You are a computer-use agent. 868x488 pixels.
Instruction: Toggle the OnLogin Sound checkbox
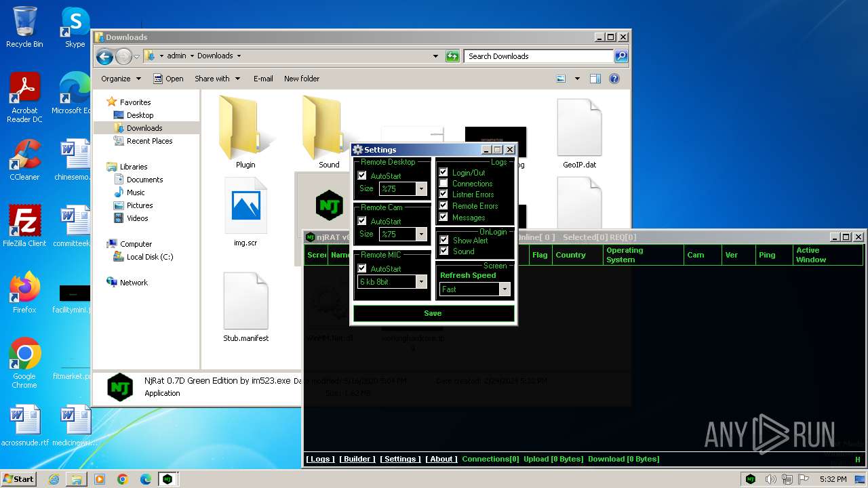click(444, 251)
